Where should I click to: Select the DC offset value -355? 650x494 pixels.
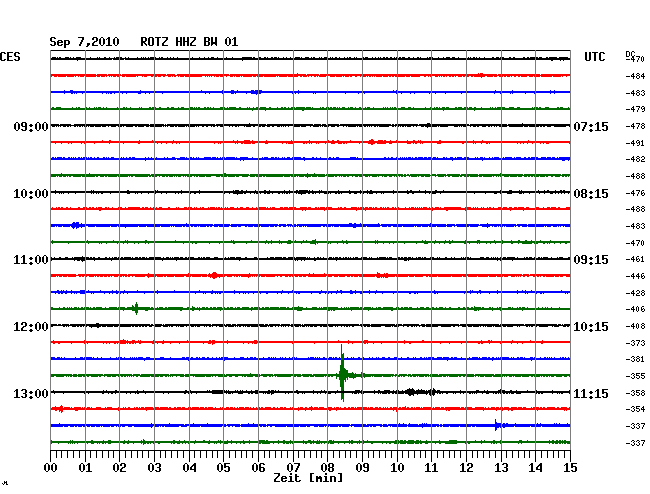pyautogui.click(x=635, y=376)
